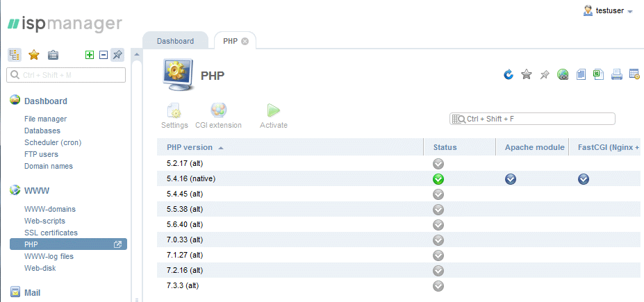Select the 7.1.27 (alt) row
Viewport: 644px width, 302px height.
[x=398, y=255]
